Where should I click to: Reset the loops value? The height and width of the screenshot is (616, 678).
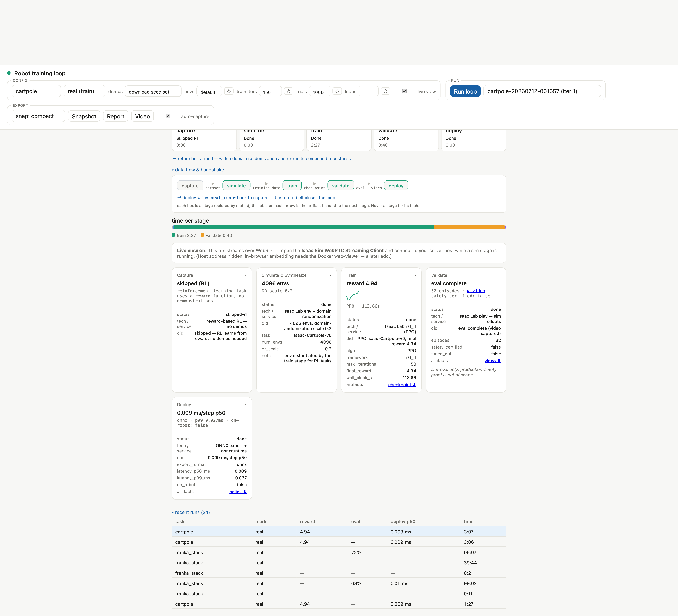386,91
